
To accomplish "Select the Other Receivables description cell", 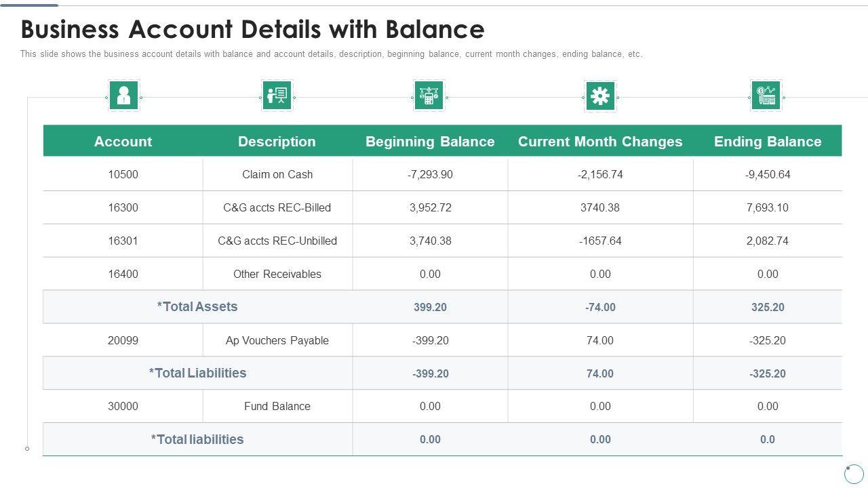I will coord(277,274).
